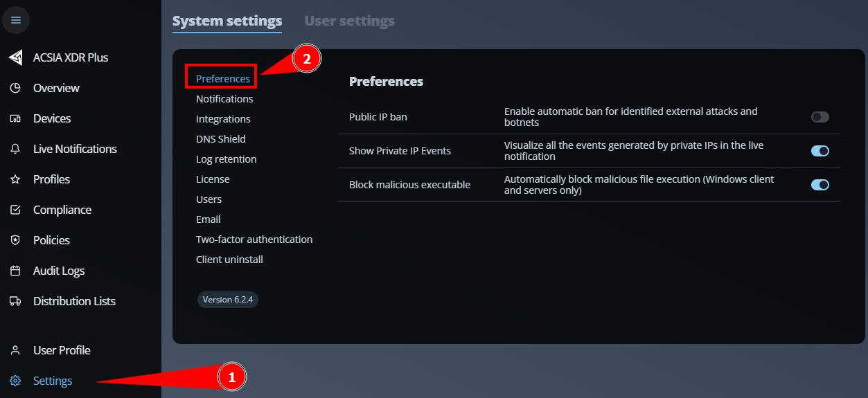Image resolution: width=868 pixels, height=398 pixels.
Task: Click the ACSIA XDR Plus title text
Action: coord(71,57)
